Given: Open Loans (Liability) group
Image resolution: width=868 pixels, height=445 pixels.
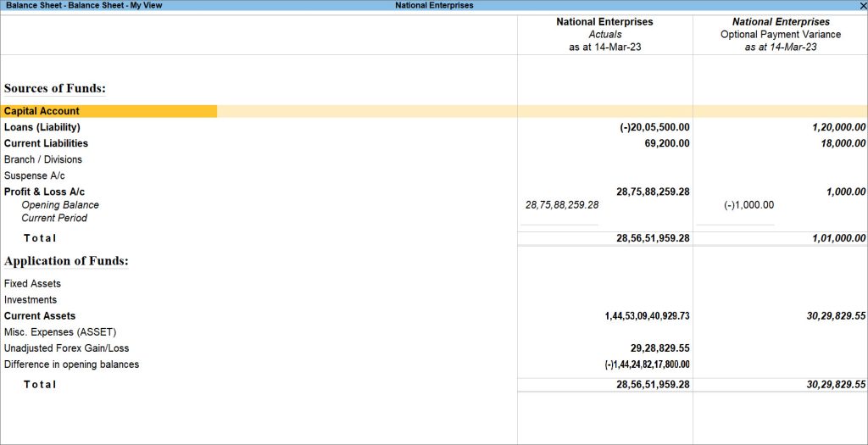Looking at the screenshot, I should [42, 127].
